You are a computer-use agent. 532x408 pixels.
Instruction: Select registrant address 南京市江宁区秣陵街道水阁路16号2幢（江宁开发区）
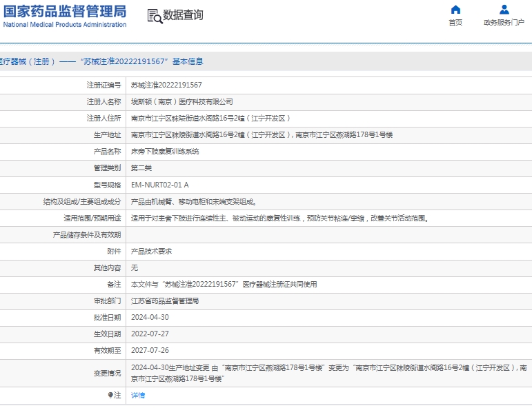(210, 119)
